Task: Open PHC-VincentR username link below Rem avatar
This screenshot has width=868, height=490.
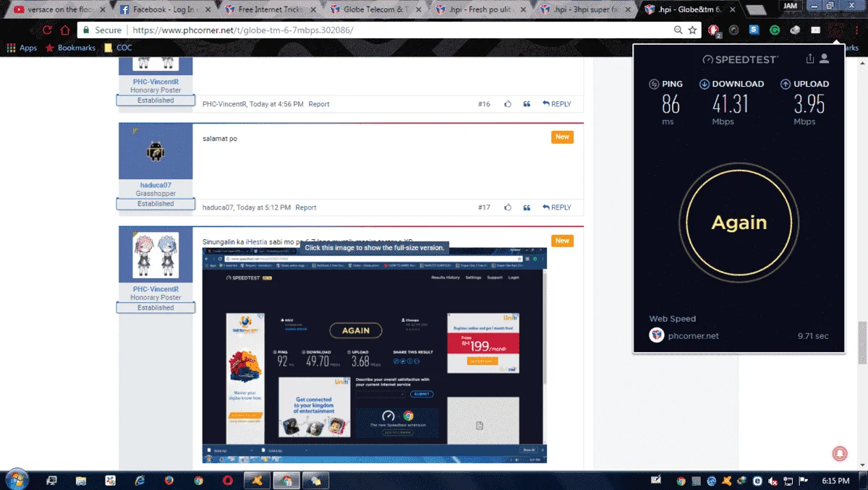Action: (156, 289)
